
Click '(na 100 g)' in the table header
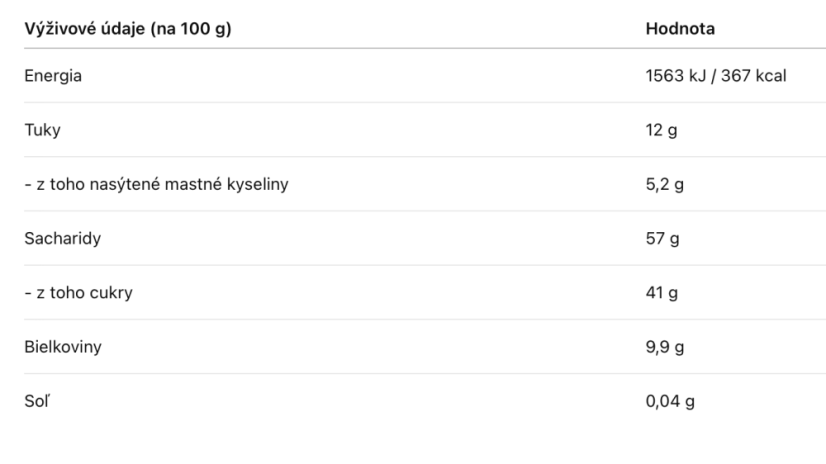click(191, 28)
